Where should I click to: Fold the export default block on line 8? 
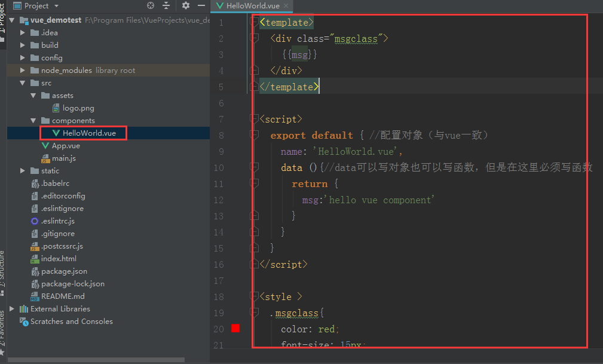[x=254, y=135]
